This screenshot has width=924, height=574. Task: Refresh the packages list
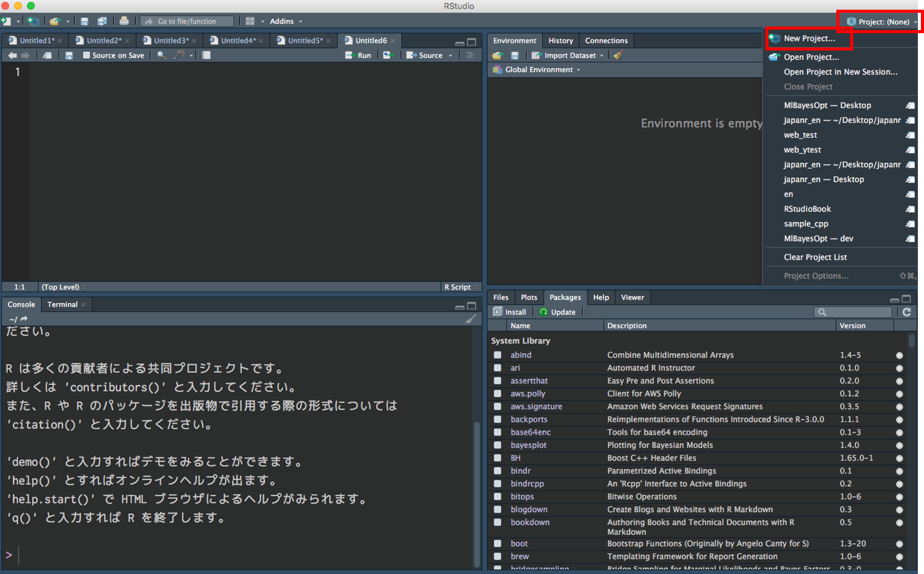click(x=906, y=312)
